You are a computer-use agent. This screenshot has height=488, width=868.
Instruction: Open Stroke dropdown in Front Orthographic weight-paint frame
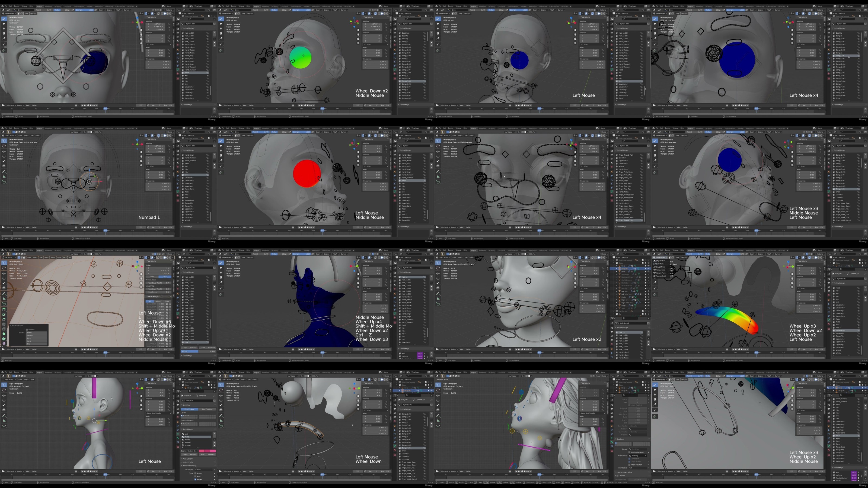click(110, 10)
